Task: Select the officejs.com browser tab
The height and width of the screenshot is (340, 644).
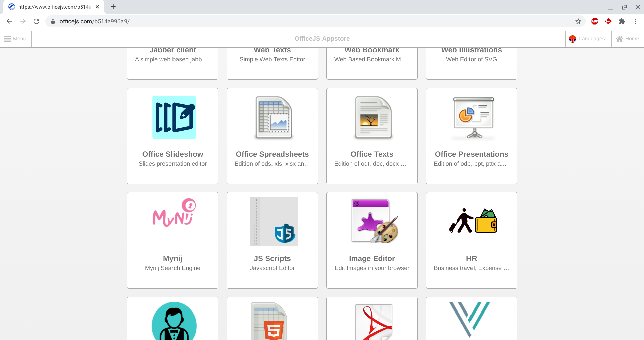Action: tap(54, 7)
